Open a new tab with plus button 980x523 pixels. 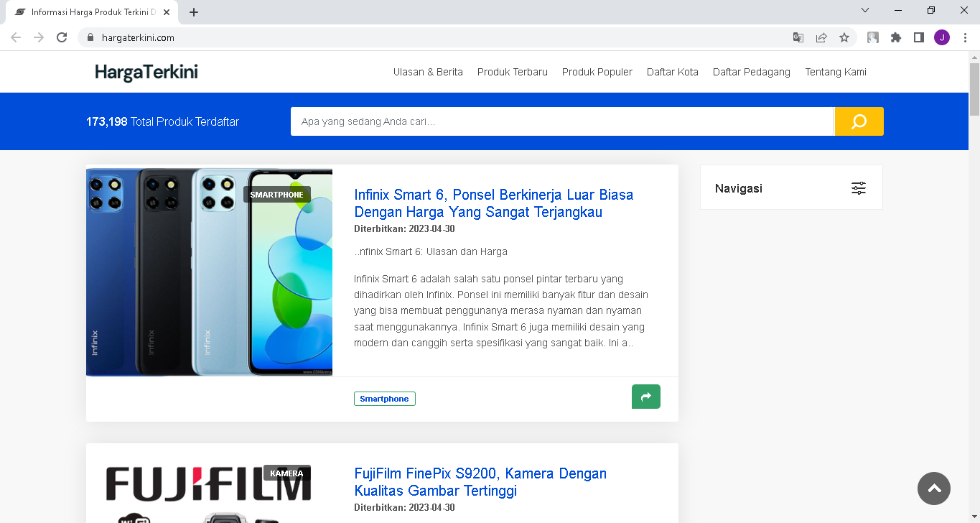194,12
